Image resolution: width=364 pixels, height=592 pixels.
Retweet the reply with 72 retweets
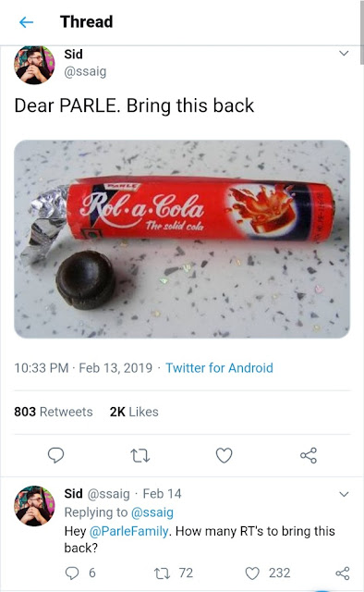174,573
